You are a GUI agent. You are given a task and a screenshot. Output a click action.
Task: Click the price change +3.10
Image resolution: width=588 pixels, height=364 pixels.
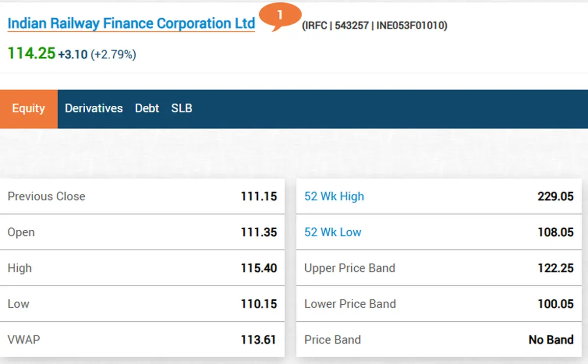[73, 55]
